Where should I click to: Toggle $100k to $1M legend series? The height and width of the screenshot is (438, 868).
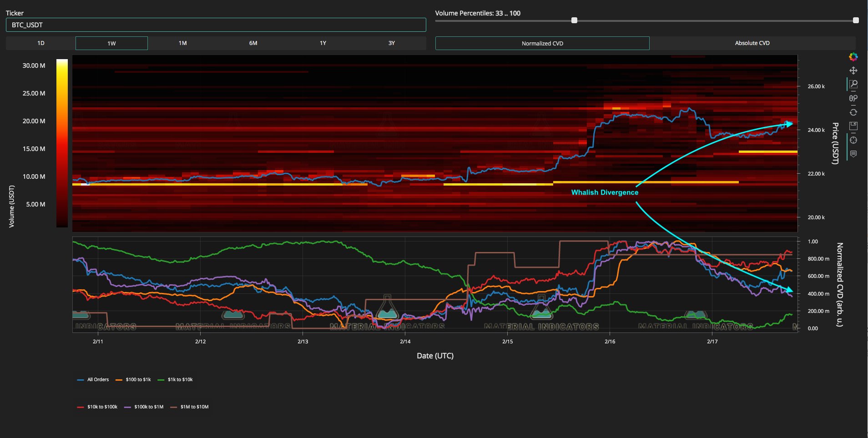pyautogui.click(x=144, y=407)
